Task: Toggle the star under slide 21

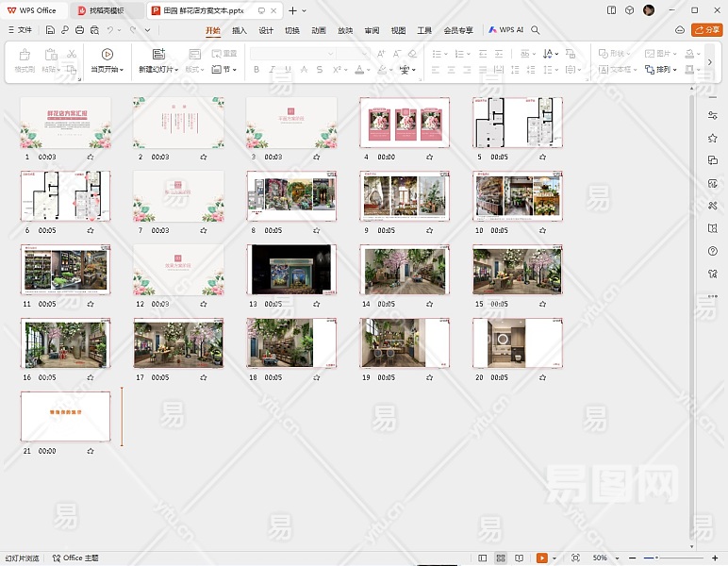Action: [91, 451]
